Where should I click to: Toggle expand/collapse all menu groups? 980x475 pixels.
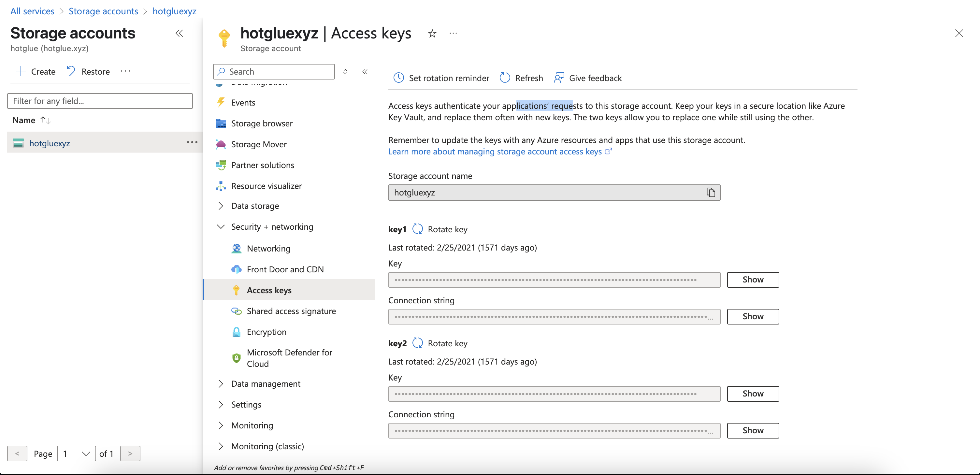[345, 71]
